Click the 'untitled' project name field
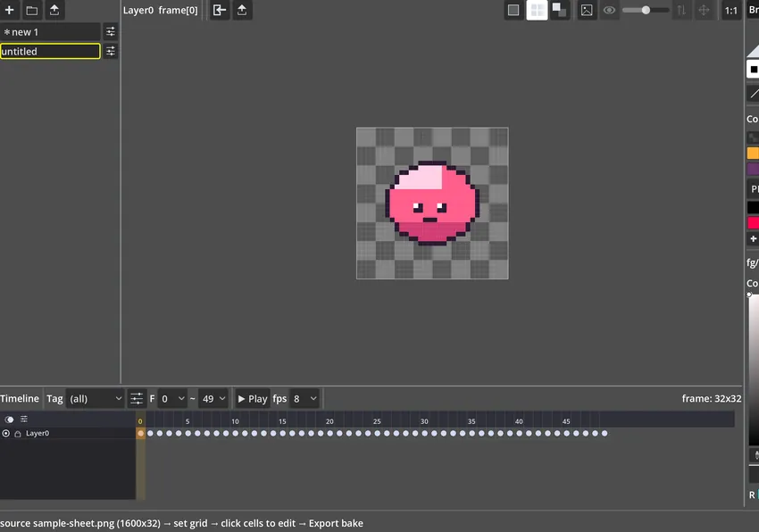The image size is (759, 532). [x=50, y=51]
